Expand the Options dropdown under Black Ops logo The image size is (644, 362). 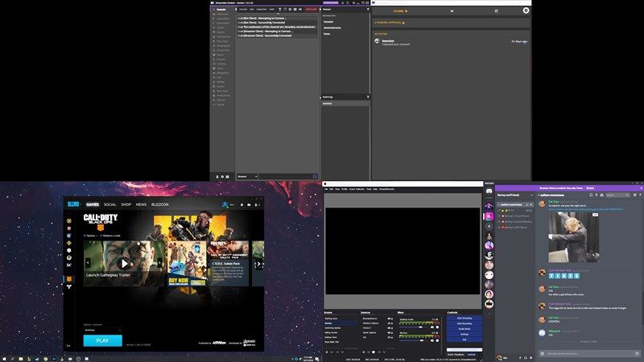pos(90,236)
